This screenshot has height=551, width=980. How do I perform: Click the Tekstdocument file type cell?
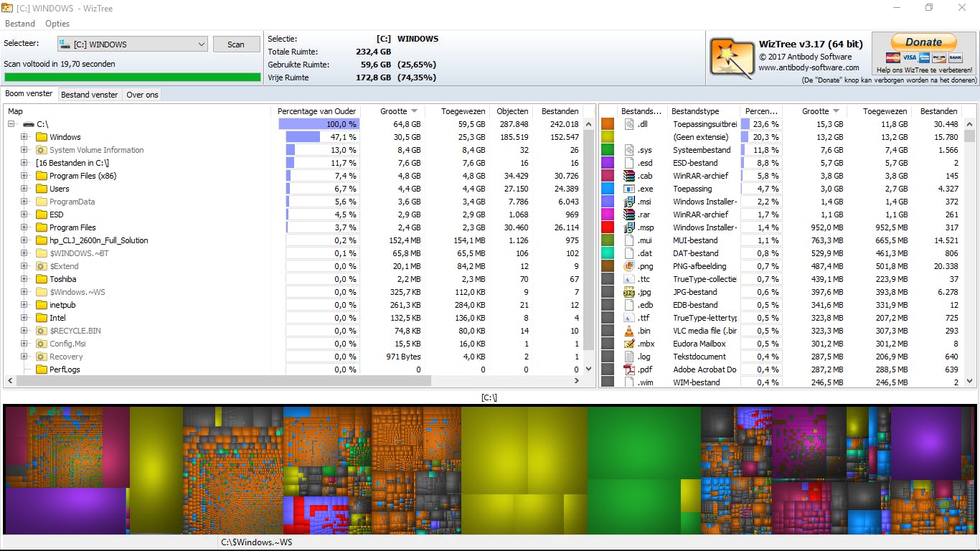click(x=699, y=357)
